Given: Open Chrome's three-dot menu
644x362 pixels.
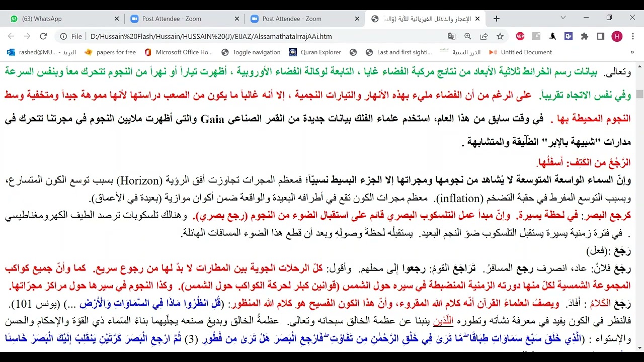Looking at the screenshot, I should click(x=633, y=36).
